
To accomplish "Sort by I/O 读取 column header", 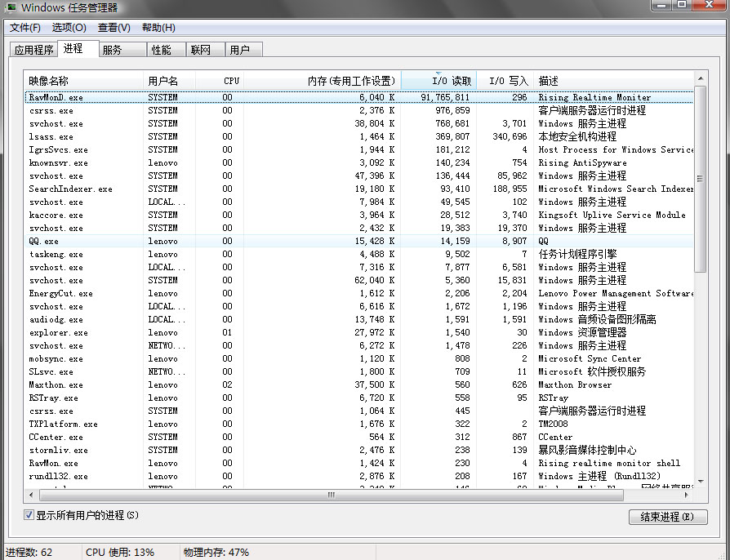I will click(438, 81).
